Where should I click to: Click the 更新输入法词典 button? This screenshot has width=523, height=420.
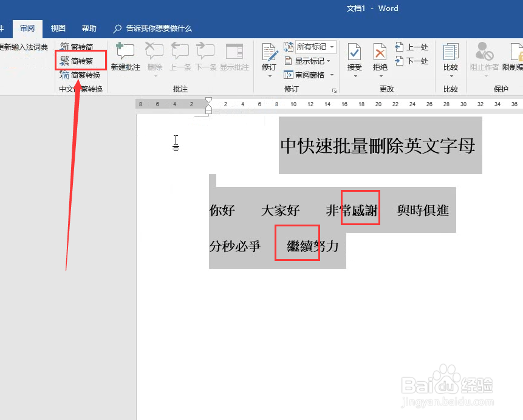(23, 47)
